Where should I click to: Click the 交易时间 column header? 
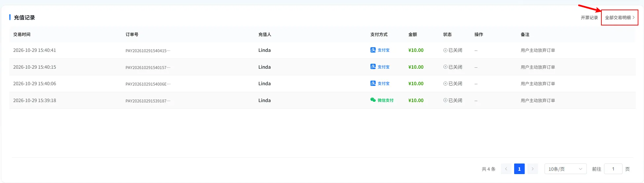(x=22, y=34)
